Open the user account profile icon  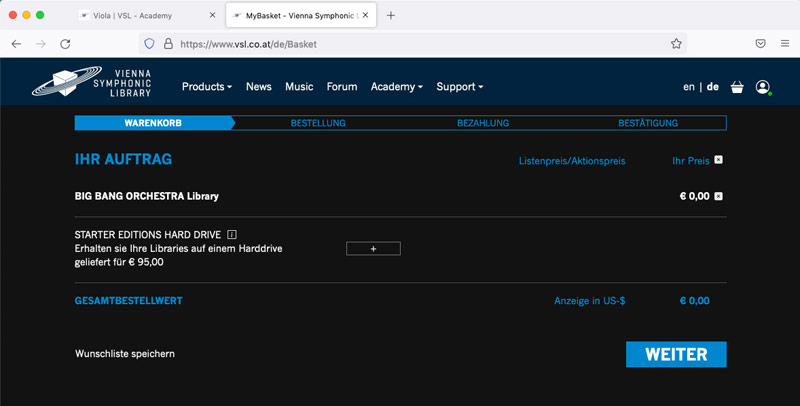click(x=763, y=87)
